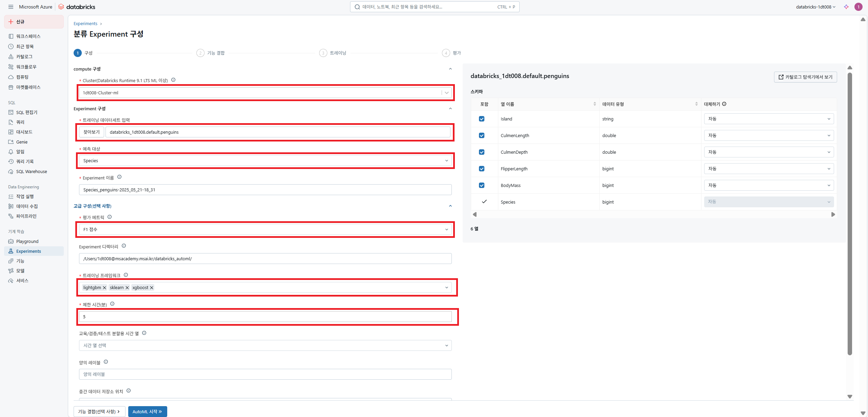This screenshot has height=417, width=868.
Task: Open 쿼리 기록 in the sidebar
Action: [34, 161]
